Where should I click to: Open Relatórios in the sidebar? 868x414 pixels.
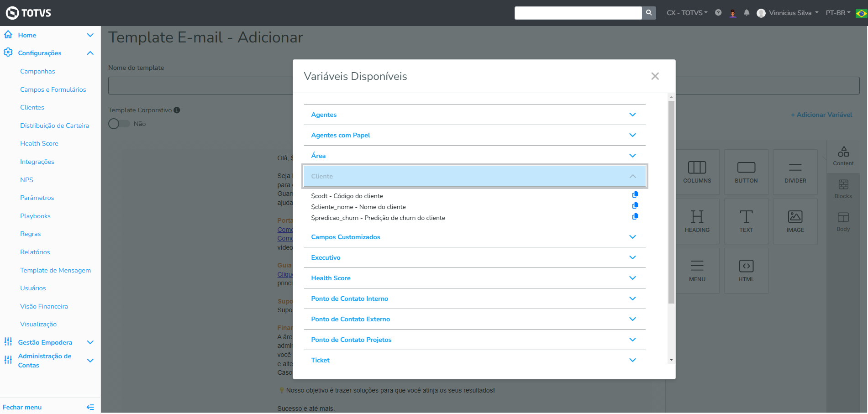pyautogui.click(x=35, y=252)
